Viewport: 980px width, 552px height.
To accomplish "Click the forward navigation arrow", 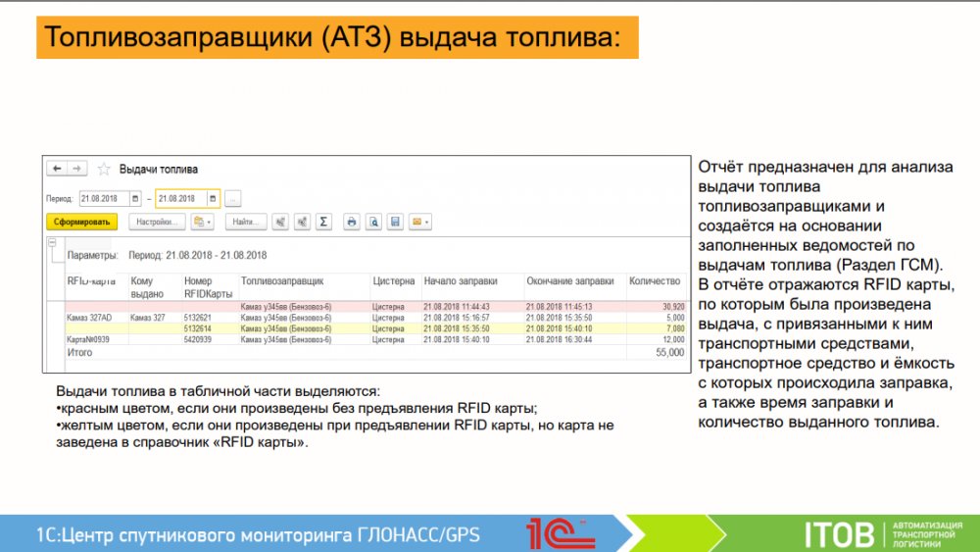I will (x=77, y=169).
